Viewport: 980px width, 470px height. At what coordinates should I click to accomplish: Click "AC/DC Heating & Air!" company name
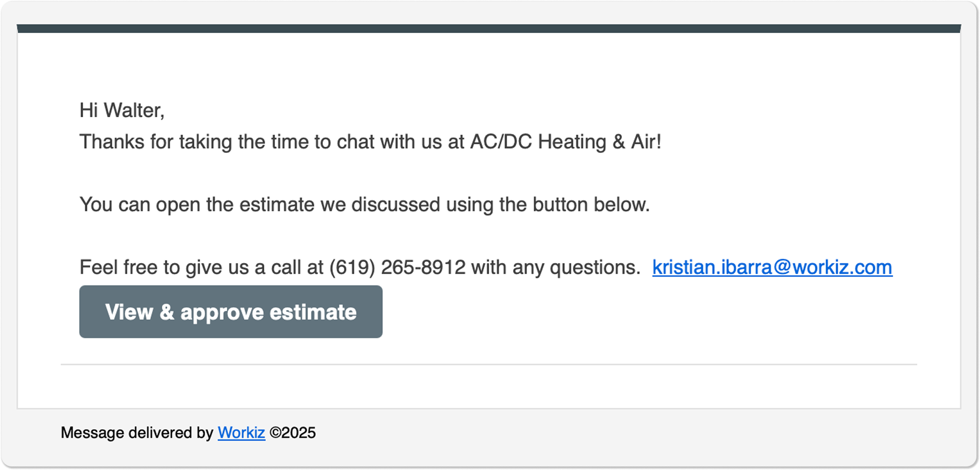[566, 142]
